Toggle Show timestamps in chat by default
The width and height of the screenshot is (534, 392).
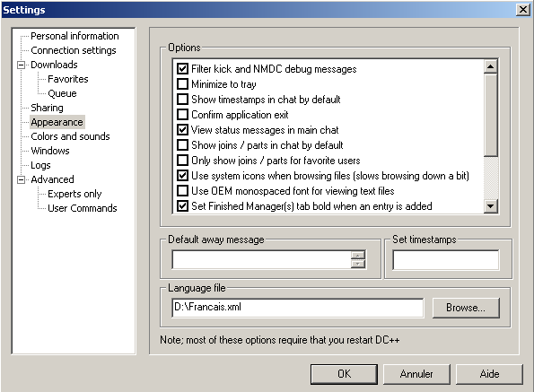click(182, 100)
